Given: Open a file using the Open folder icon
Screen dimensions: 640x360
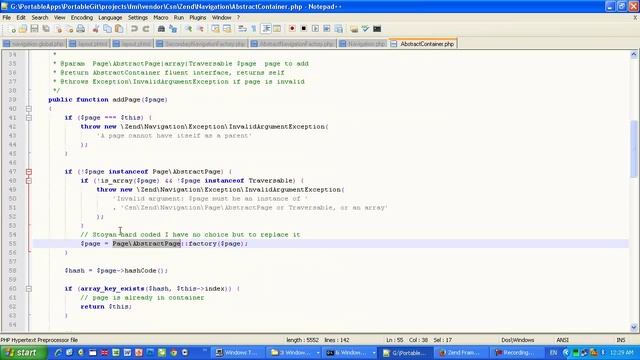Looking at the screenshot, I should pyautogui.click(x=23, y=29).
